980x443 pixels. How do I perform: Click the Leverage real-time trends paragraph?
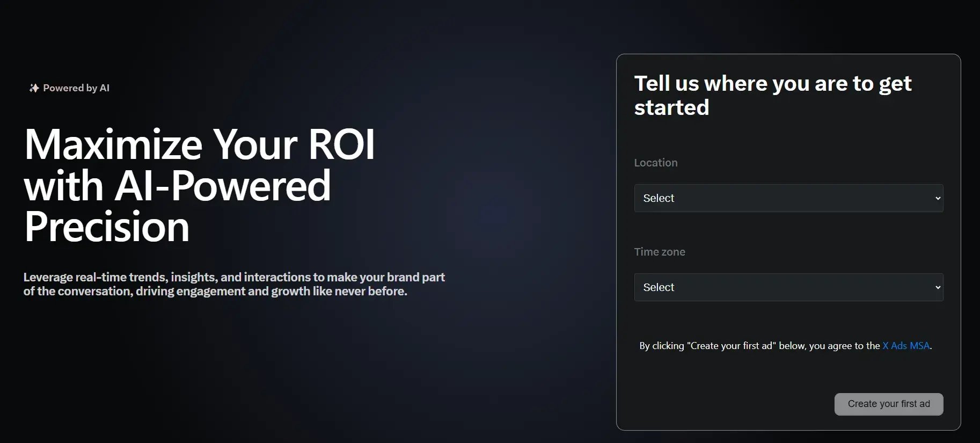pos(234,277)
